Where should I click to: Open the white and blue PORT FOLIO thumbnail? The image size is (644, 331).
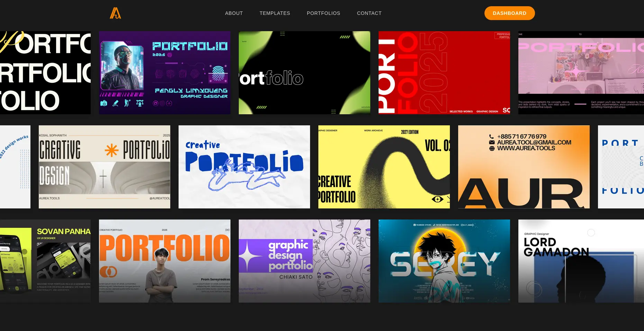[621, 167]
